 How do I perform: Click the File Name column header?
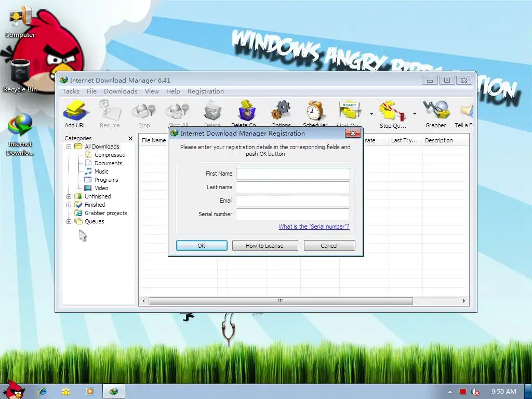[154, 140]
